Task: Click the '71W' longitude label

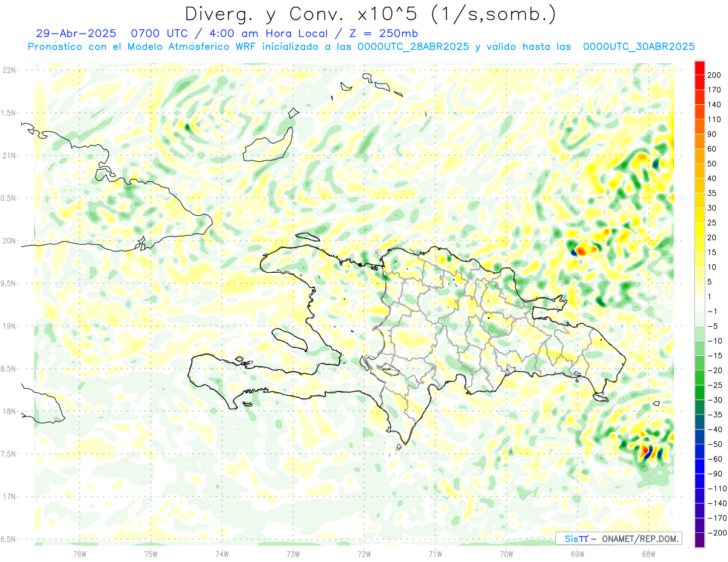Action: (435, 554)
